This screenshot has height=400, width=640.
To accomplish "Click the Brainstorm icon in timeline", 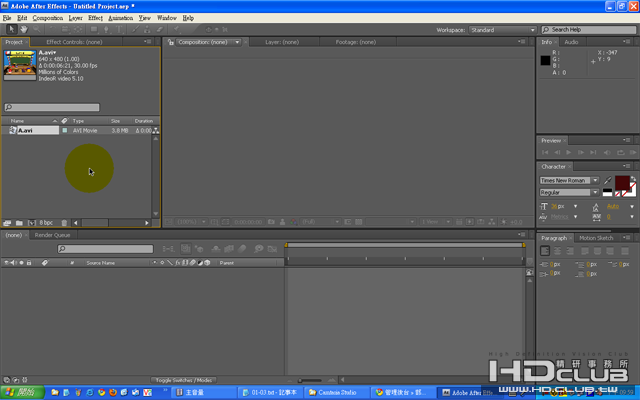I will [x=258, y=249].
